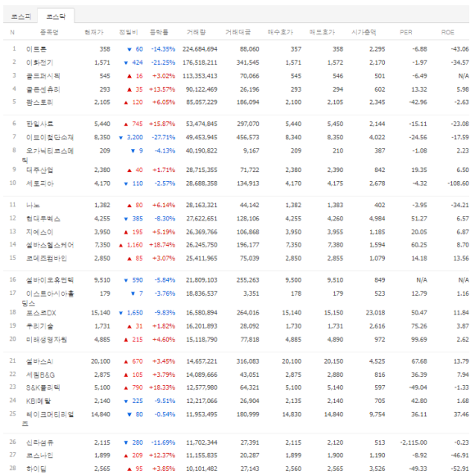Screen dimensions: 475x476
Task: Select the volume value 224,684,694
Action: [200, 49]
